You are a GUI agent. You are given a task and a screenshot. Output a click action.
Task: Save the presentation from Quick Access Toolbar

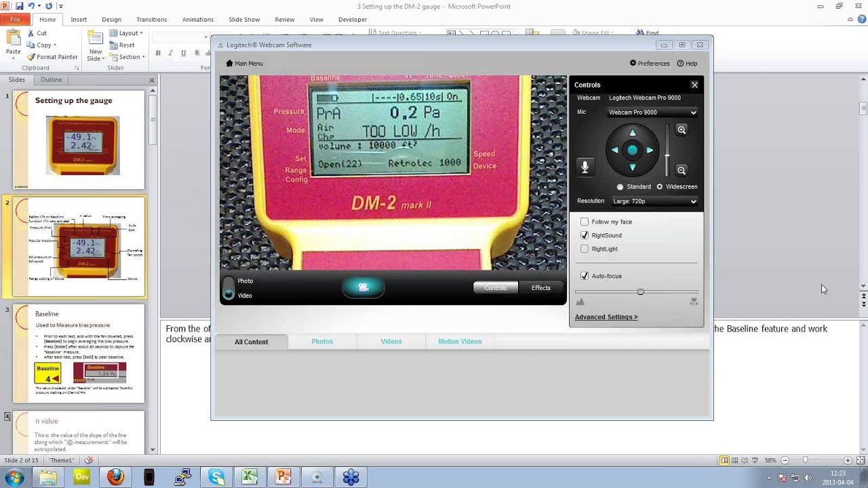20,6
